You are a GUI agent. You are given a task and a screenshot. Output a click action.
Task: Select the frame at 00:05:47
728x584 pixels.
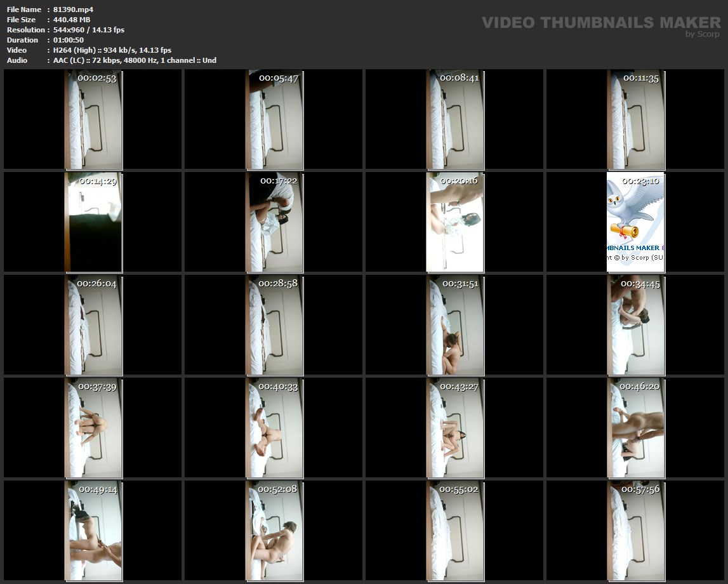pyautogui.click(x=274, y=119)
